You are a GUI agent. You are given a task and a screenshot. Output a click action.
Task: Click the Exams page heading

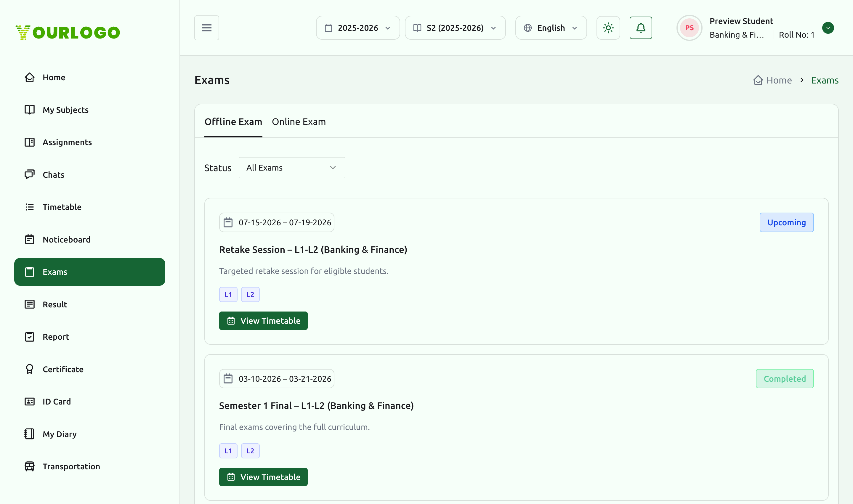212,80
